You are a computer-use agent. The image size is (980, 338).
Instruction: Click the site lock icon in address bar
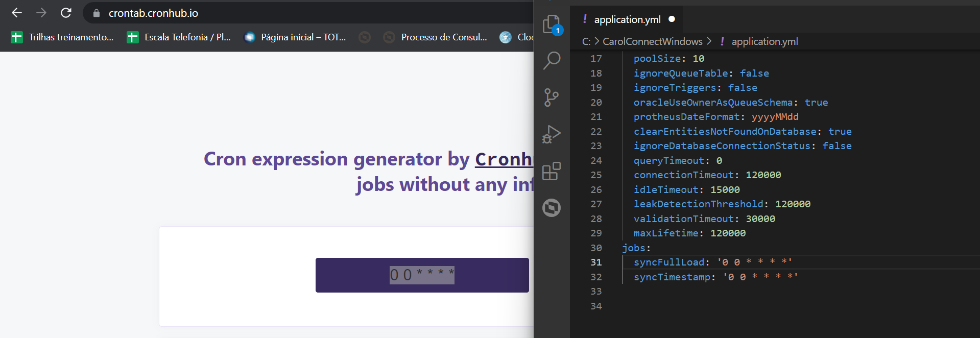pyautogui.click(x=96, y=13)
